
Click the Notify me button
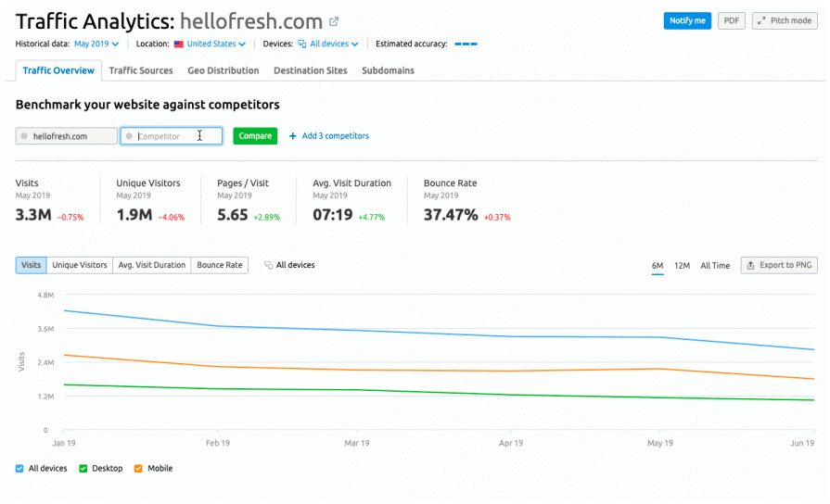pos(687,20)
